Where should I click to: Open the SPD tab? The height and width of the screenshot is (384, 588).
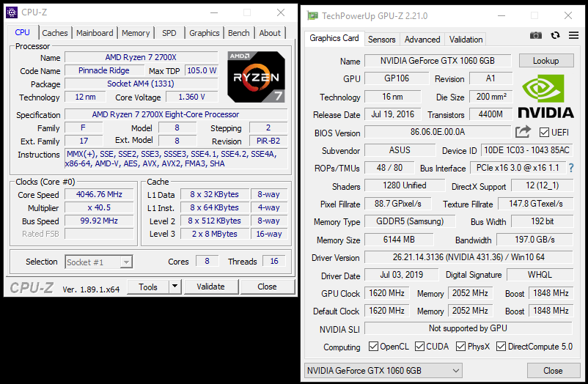169,33
